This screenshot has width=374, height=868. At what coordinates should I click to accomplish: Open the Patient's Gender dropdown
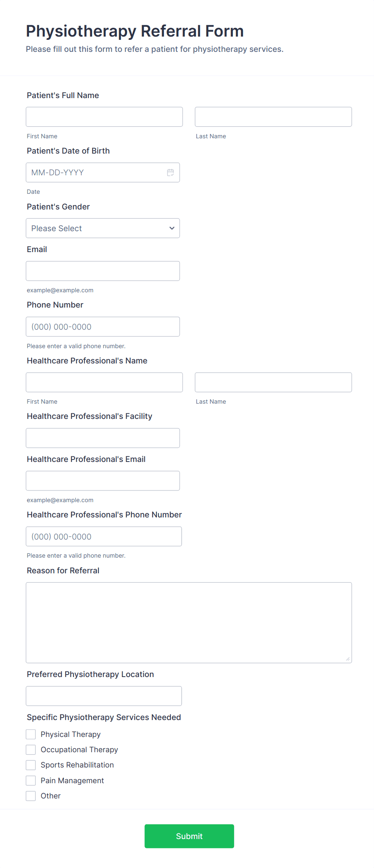[x=103, y=228]
